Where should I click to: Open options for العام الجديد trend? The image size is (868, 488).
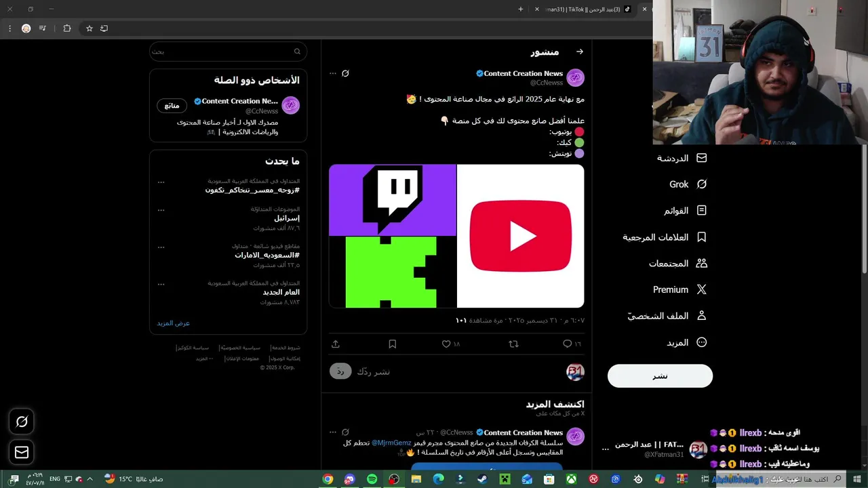pyautogui.click(x=161, y=284)
